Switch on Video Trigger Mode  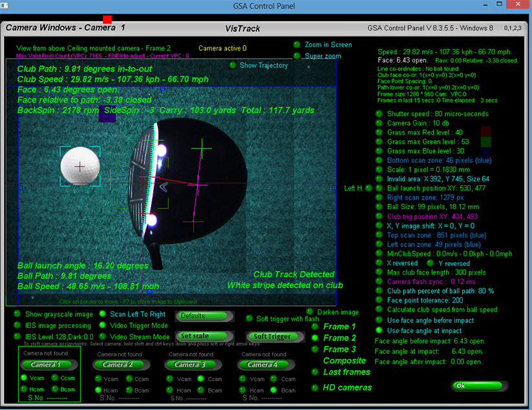click(x=103, y=325)
